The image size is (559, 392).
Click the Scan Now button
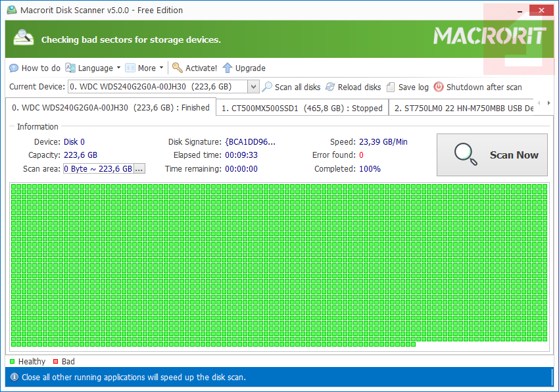pos(492,155)
